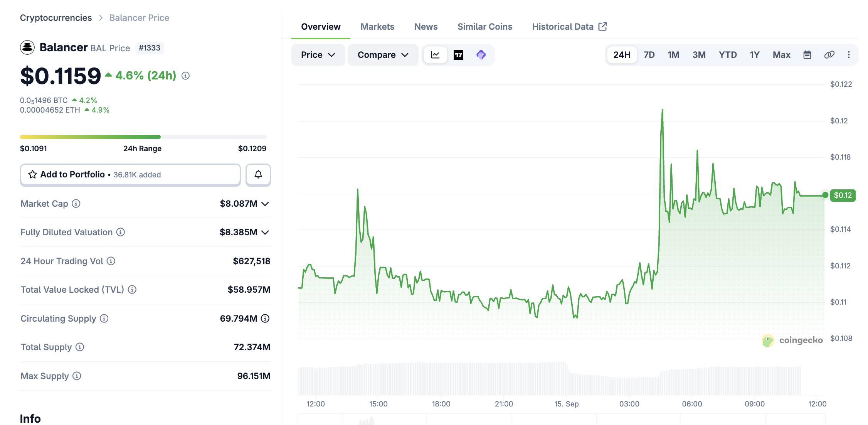Open 24 Hour Trading Vol info icon

pos(111,261)
